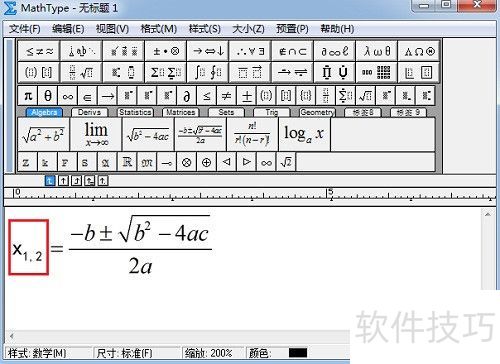The height and width of the screenshot is (364, 500).
Task: Open the 视图(V) menu
Action: pyautogui.click(x=112, y=29)
